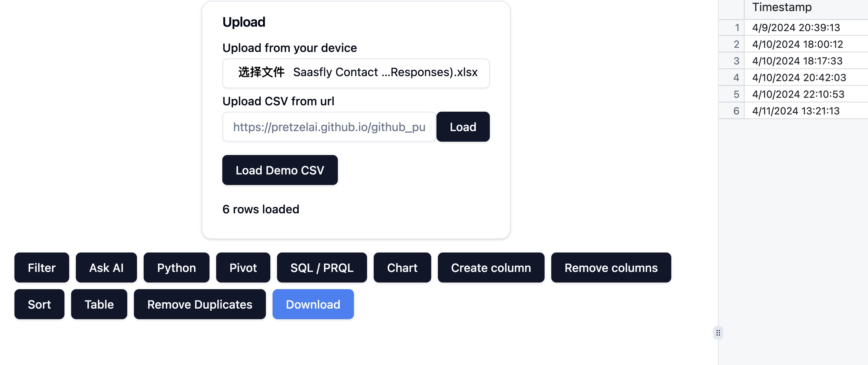Click the Download button

[313, 304]
